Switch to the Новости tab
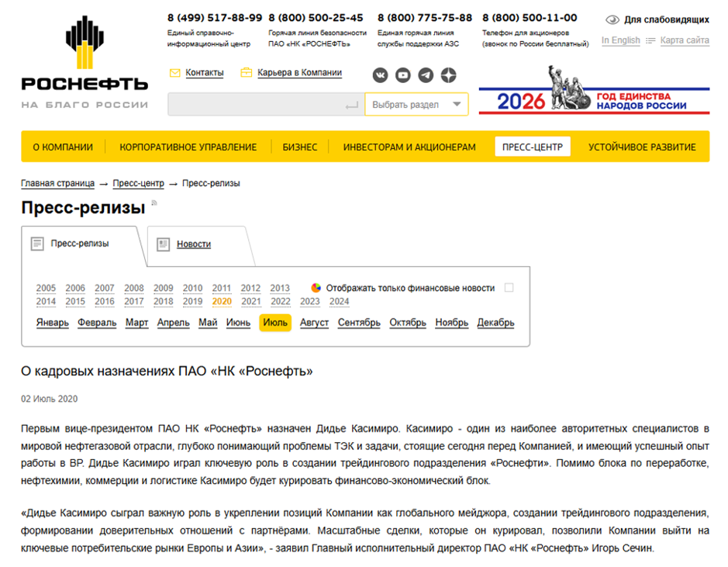Viewport: 728px width, 567px height. (194, 244)
